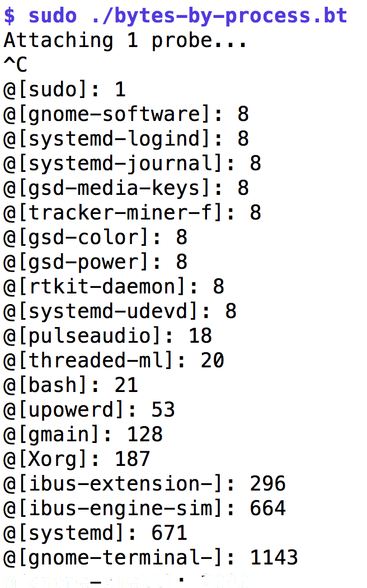367x588 pixels.
Task: Select the pulseaudio 18 line
Action: (107, 336)
